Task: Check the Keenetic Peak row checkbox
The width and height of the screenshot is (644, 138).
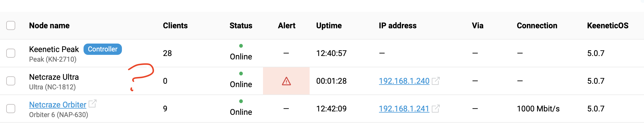Action: pyautogui.click(x=11, y=53)
